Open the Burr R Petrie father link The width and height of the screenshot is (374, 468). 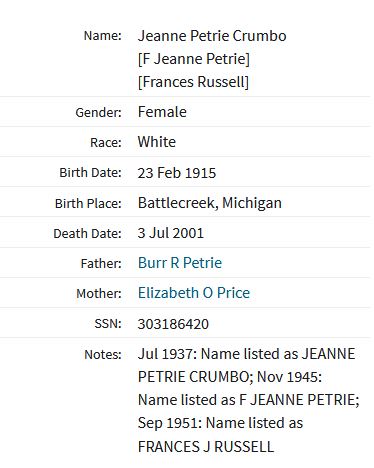pos(180,263)
